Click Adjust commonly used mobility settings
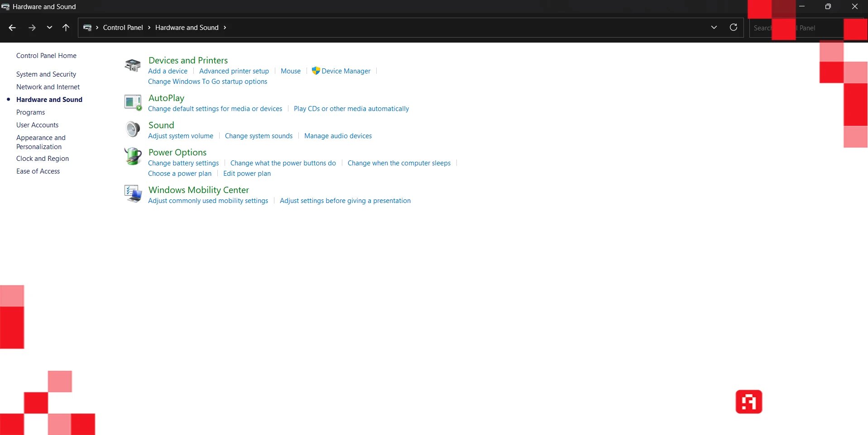 (208, 201)
